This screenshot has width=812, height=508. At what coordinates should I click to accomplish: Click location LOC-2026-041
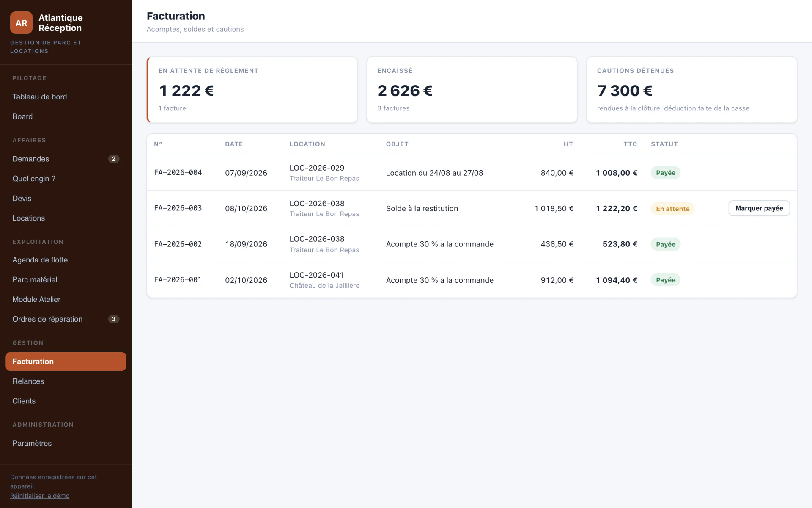coord(316,275)
